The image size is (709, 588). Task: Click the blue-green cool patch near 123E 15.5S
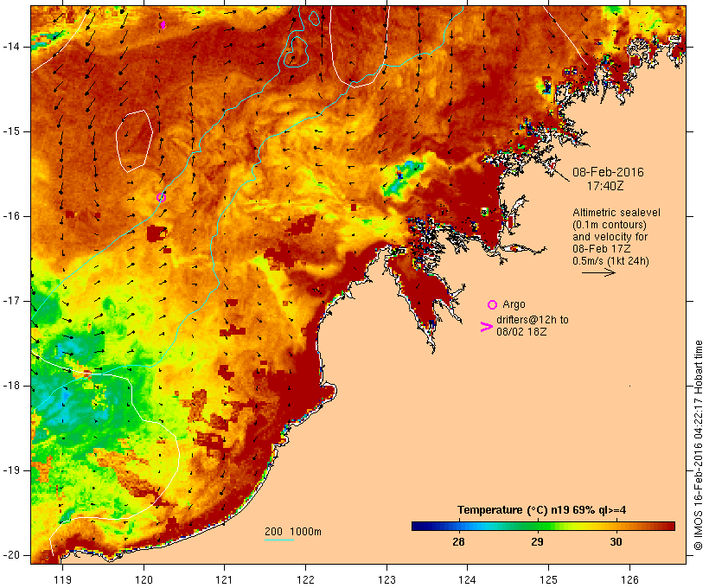point(403,178)
